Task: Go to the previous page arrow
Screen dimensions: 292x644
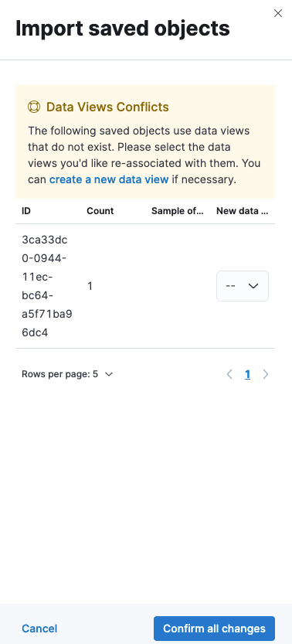Action: (x=229, y=374)
